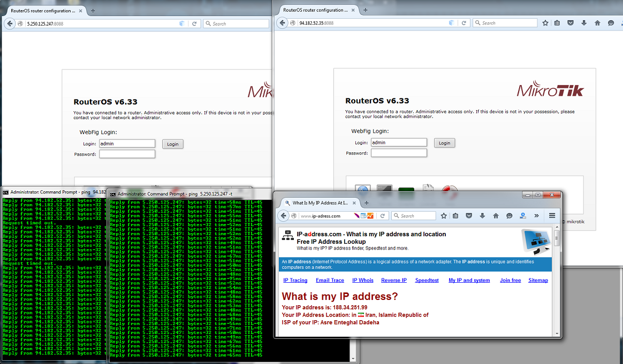
Task: Focus Password field on 94.182.52.35 WebFig
Action: click(x=399, y=153)
